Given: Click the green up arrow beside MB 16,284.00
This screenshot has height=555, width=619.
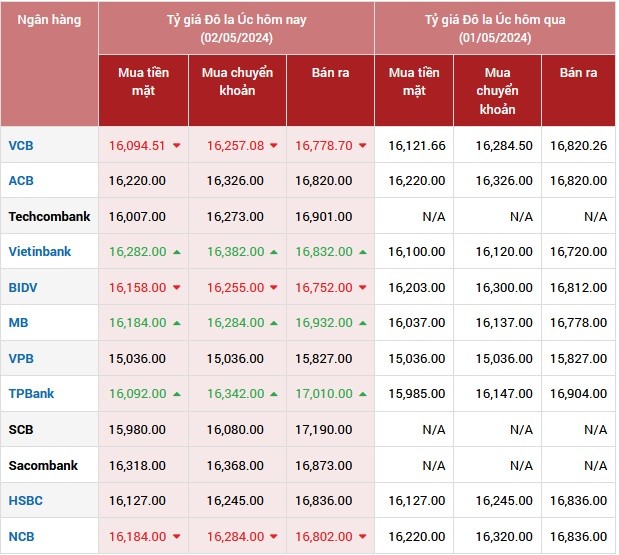Looking at the screenshot, I should click(x=276, y=323).
